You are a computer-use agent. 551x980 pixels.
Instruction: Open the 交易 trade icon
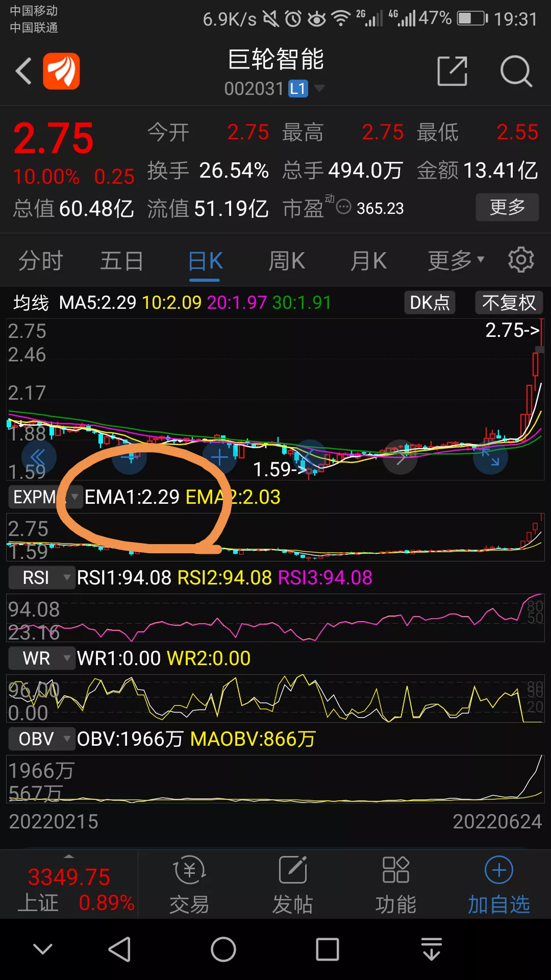tap(189, 885)
